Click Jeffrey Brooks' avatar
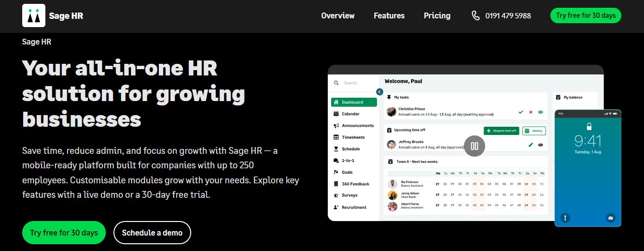This screenshot has width=644, height=251. (x=392, y=144)
